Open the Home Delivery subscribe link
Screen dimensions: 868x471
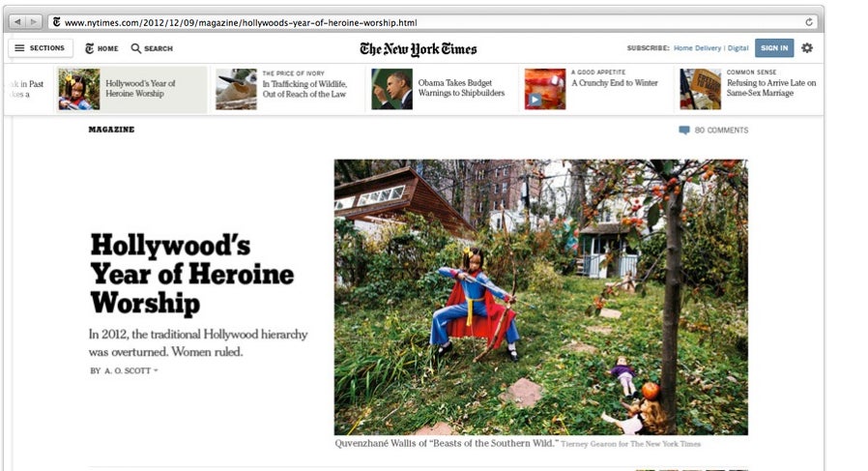(x=697, y=48)
